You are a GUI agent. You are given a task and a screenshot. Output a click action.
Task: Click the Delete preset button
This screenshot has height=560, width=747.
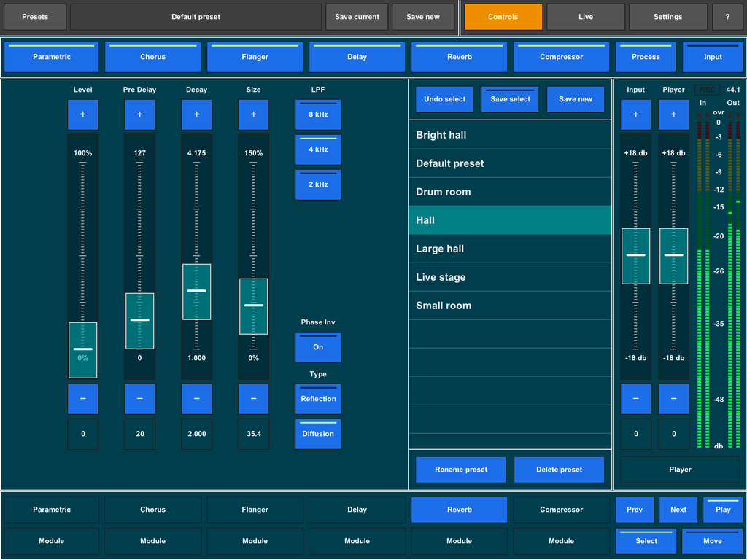(559, 470)
